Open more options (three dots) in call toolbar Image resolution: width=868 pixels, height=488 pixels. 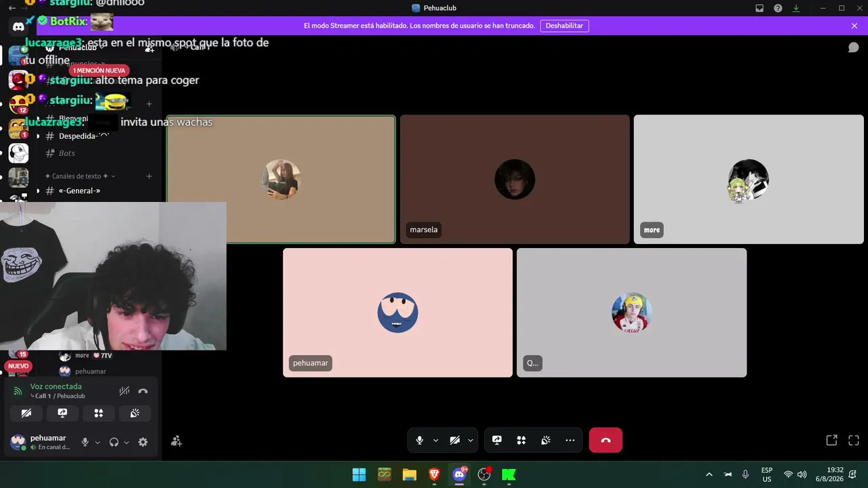click(570, 441)
